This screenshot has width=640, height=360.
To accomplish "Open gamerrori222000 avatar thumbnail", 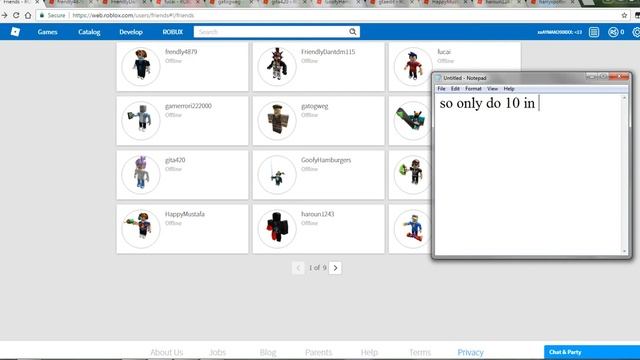I will 141,120.
